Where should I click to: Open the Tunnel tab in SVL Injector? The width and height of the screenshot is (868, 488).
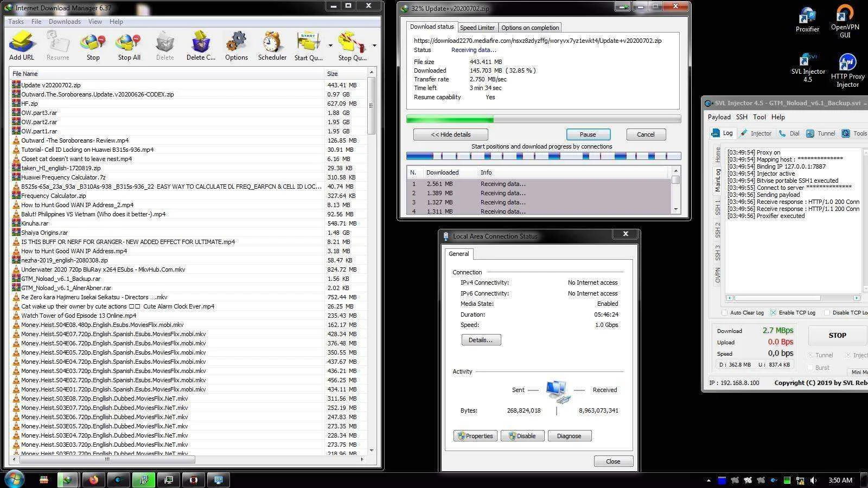[821, 133]
